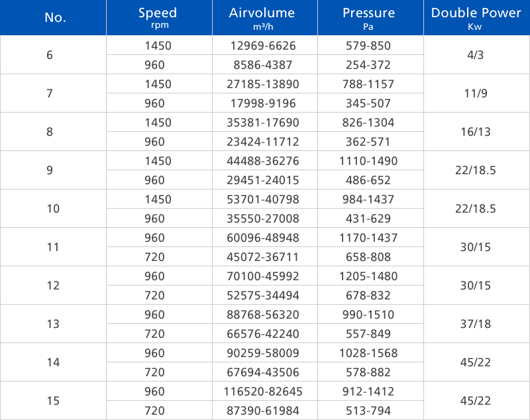Image resolution: width=530 pixels, height=420 pixels.
Task: Select the Pressure Pa header cell
Action: click(368, 18)
